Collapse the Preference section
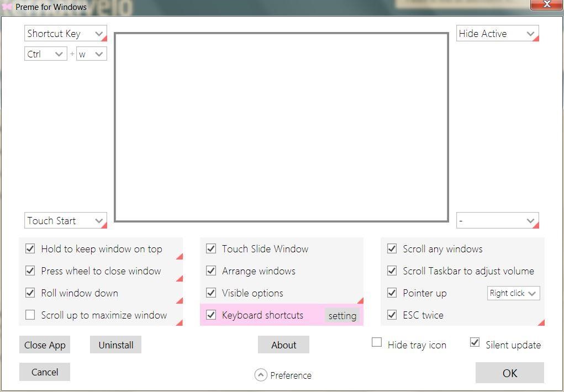The width and height of the screenshot is (564, 392). (260, 375)
